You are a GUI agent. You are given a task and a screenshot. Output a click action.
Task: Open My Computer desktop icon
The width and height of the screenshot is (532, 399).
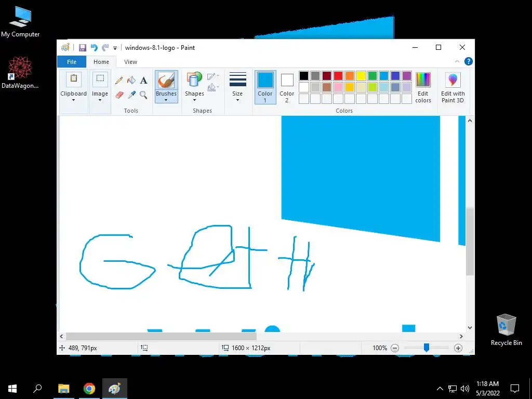pos(20,22)
